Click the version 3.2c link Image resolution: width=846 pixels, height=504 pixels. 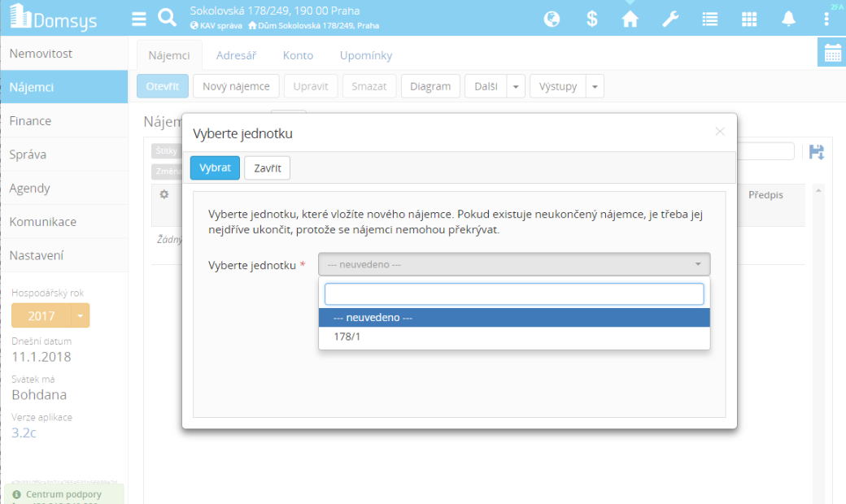24,432
